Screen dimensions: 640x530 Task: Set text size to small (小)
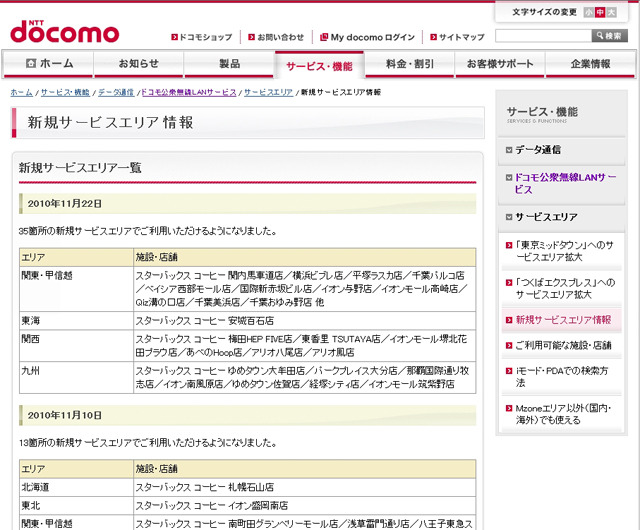coord(589,12)
